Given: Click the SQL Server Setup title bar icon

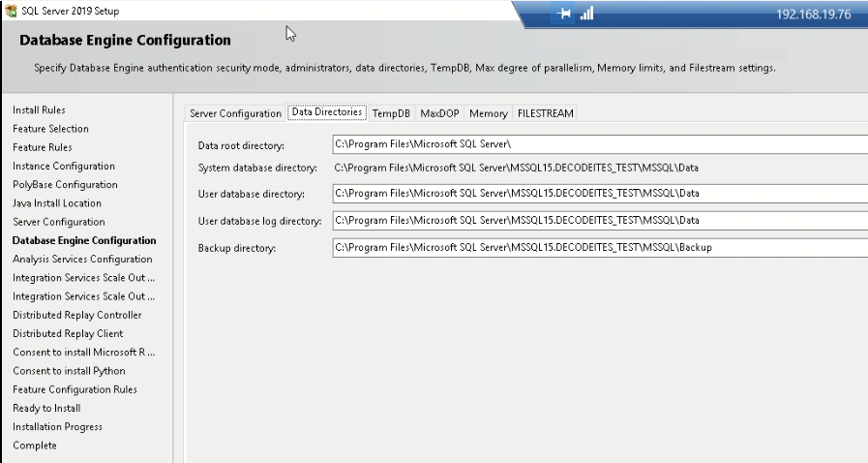Looking at the screenshot, I should tap(11, 11).
